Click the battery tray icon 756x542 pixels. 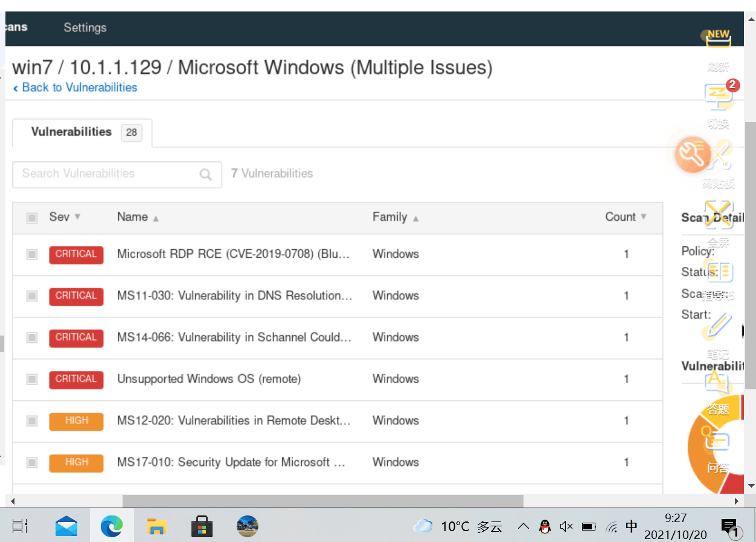589,526
